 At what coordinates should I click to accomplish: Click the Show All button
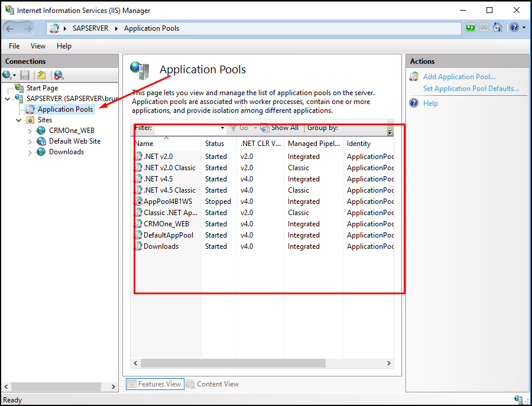[x=280, y=128]
